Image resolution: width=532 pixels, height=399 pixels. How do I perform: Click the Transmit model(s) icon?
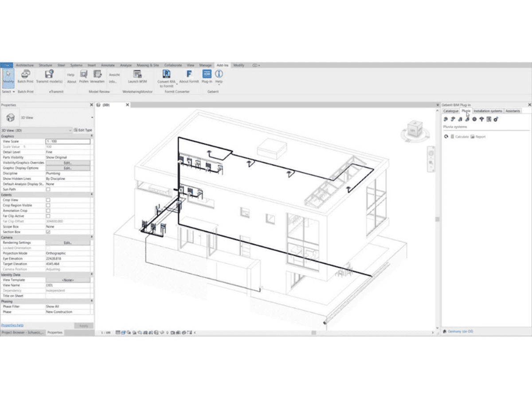(x=50, y=75)
